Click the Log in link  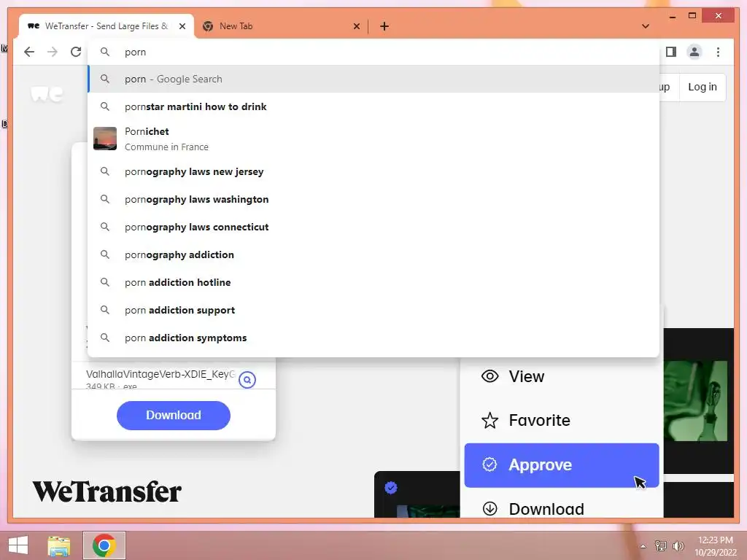coord(703,87)
